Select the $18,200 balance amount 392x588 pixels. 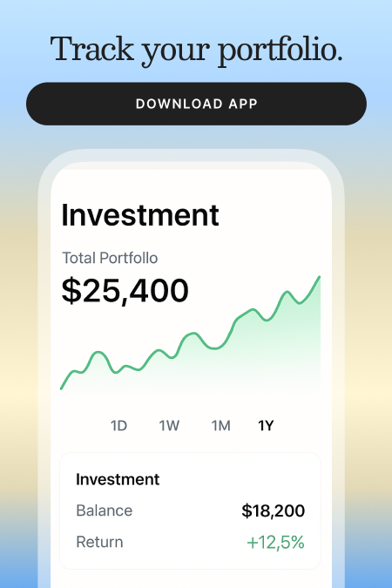coord(273,510)
